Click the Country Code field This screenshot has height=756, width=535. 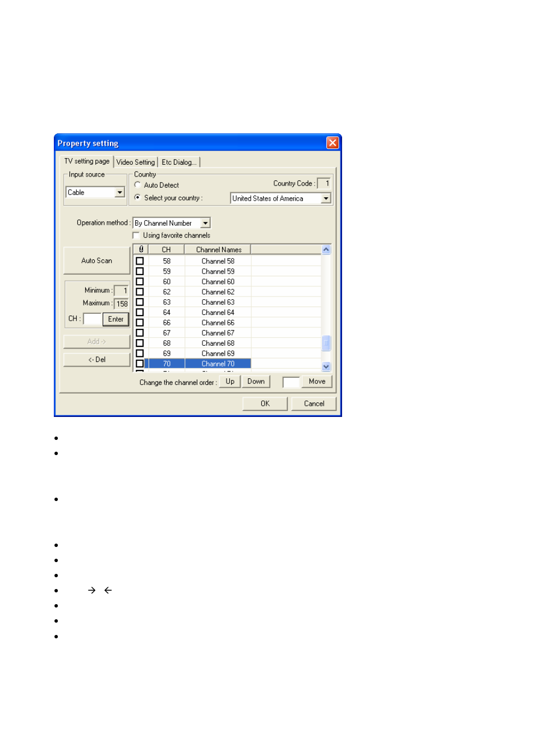(324, 183)
